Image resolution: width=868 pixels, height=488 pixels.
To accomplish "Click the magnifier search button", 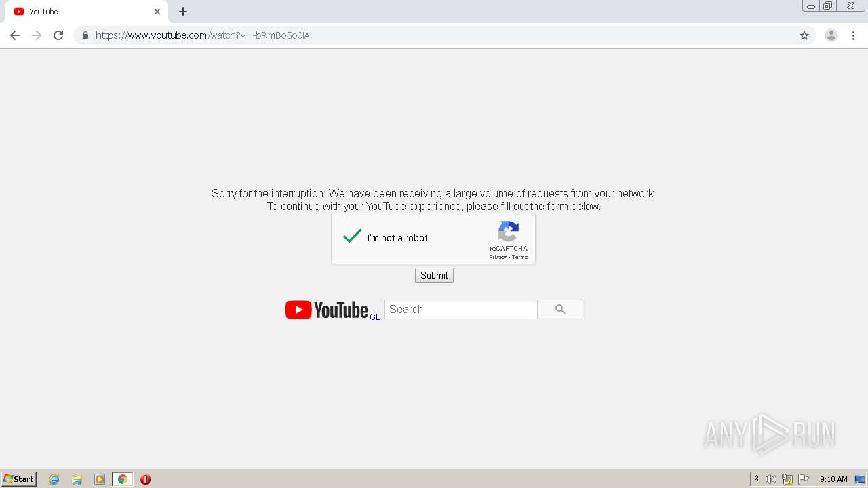I will click(560, 309).
